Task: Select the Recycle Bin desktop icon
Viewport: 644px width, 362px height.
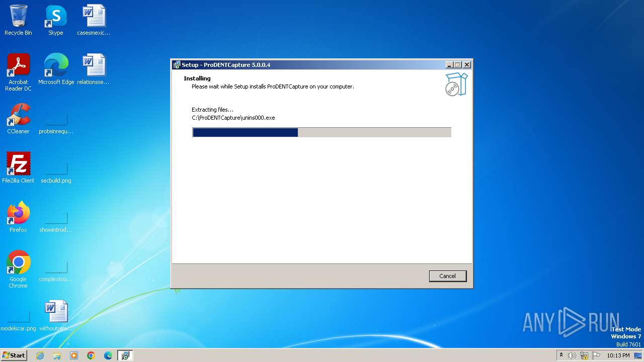Action: [x=18, y=20]
